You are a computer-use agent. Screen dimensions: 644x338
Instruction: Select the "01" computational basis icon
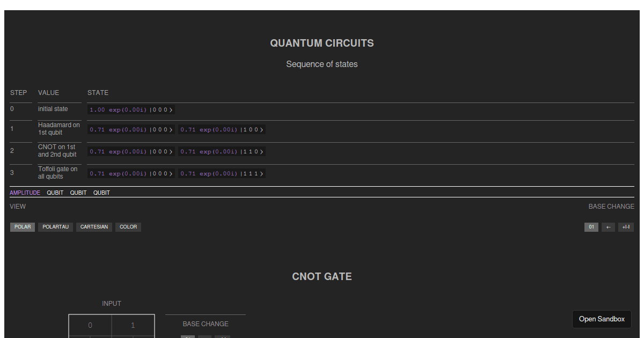[x=591, y=227]
